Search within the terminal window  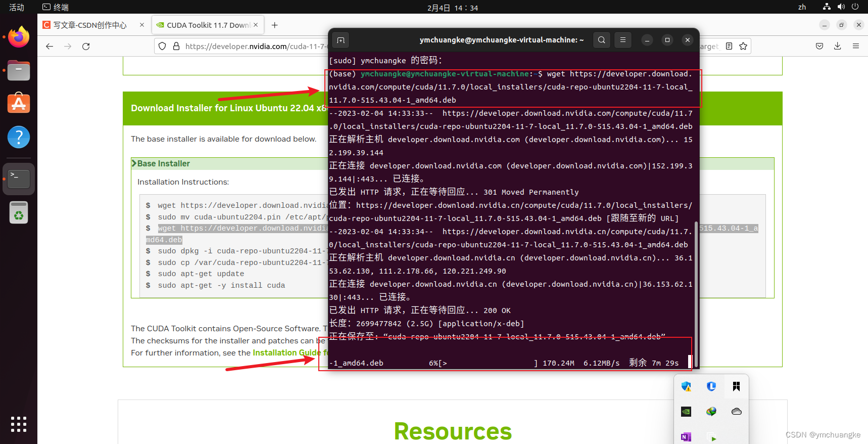click(x=602, y=40)
